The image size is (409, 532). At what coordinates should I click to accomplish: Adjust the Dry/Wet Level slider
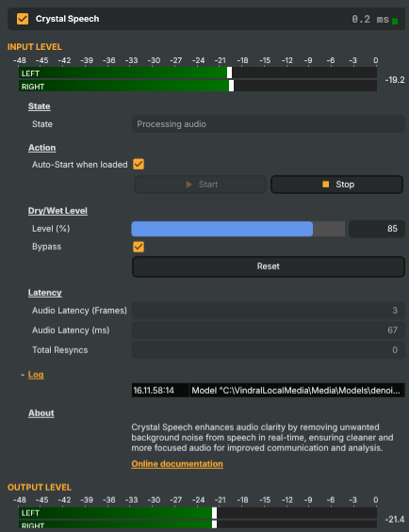tap(238, 229)
